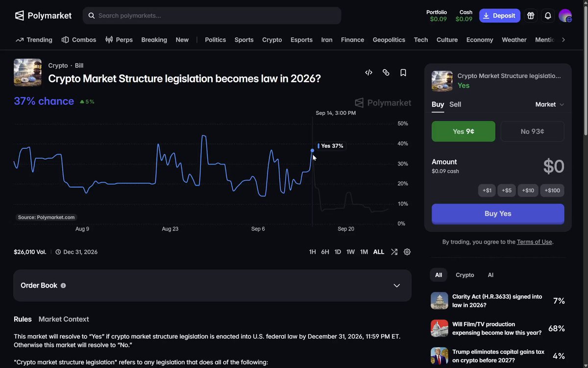Viewport: 588px width, 368px height.
Task: Go to the Politics category
Action: (216, 40)
